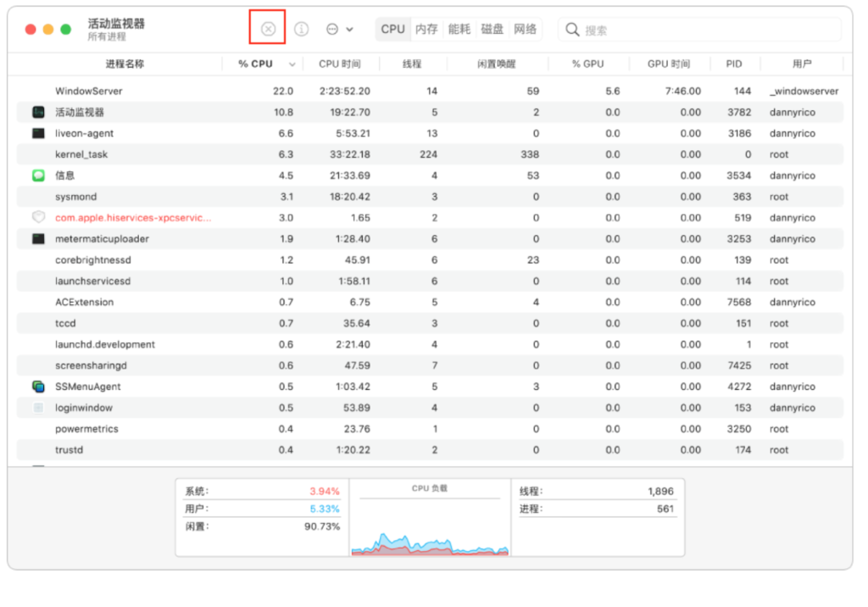Screen dimensions: 868x607
Task: Select the WindowServer process row
Action: click(x=424, y=91)
